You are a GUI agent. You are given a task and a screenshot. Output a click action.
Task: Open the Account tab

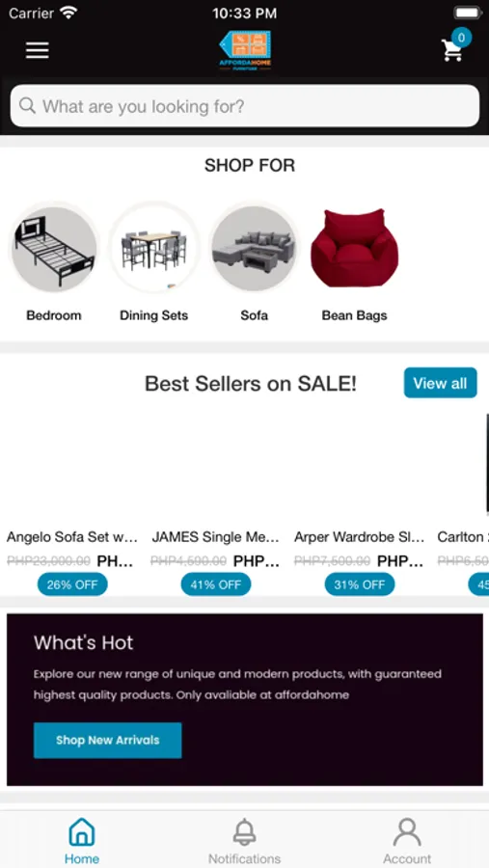(x=407, y=841)
